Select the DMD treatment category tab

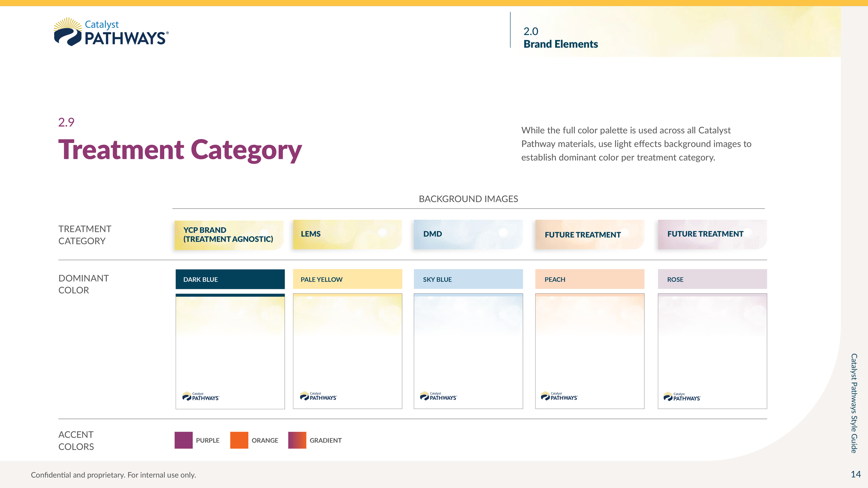tap(468, 234)
